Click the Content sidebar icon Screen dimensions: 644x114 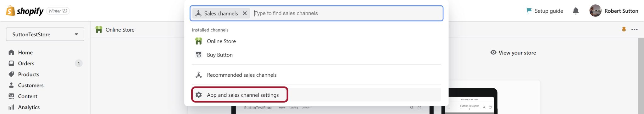[11, 96]
